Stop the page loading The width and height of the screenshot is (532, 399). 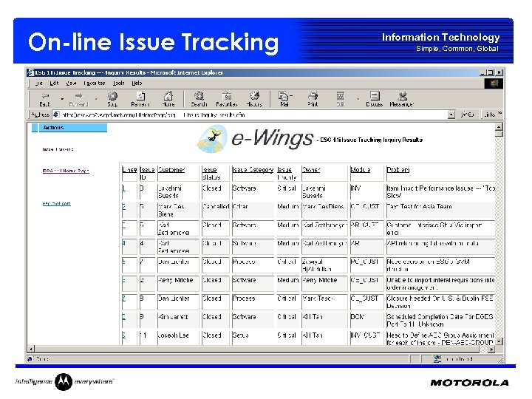click(112, 100)
